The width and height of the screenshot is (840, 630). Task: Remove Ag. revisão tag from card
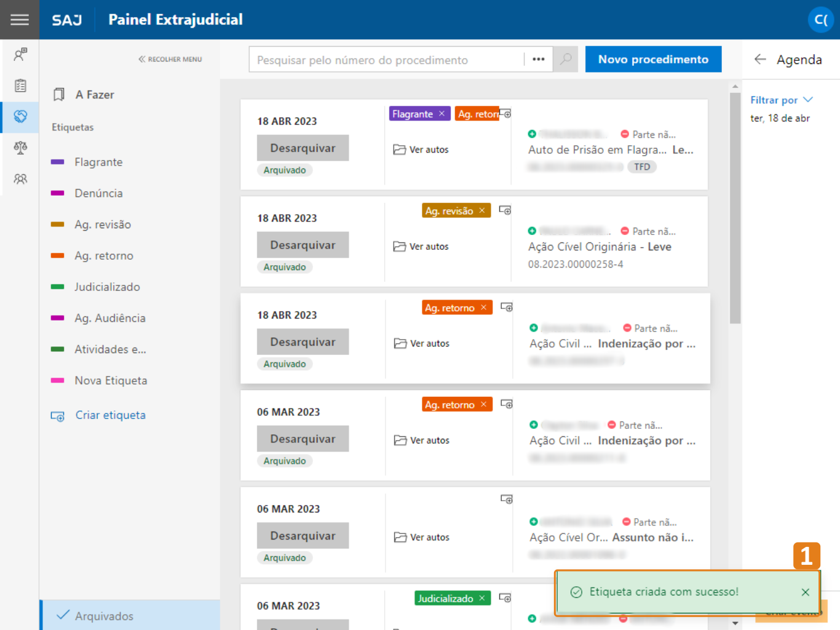482,210
